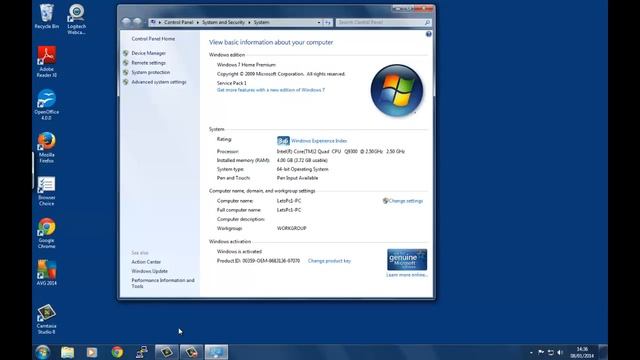This screenshot has height=360, width=640.
Task: Click the Windows is activated text
Action: point(239,252)
